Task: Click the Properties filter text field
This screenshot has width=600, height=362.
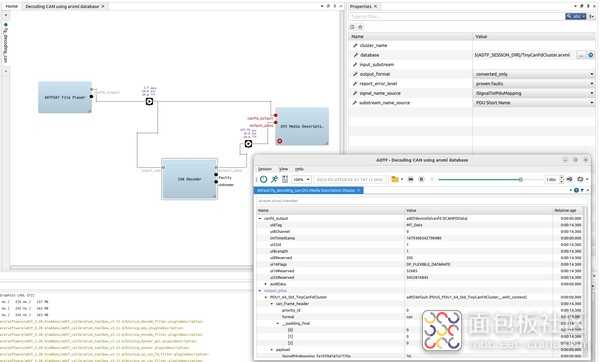Action: 457,16
